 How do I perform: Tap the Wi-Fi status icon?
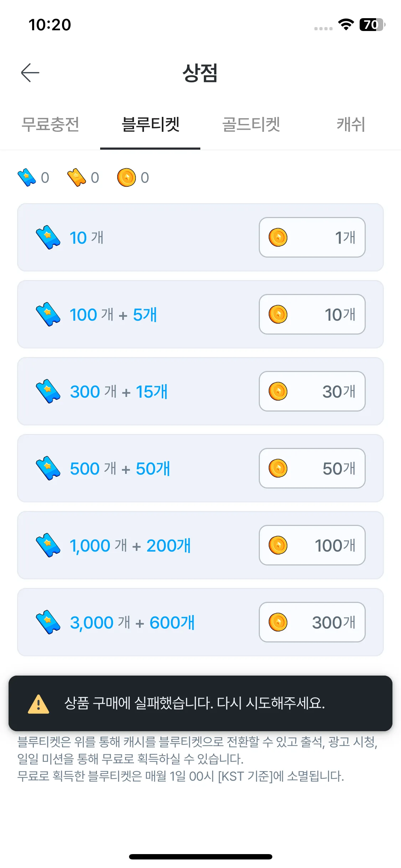click(346, 25)
